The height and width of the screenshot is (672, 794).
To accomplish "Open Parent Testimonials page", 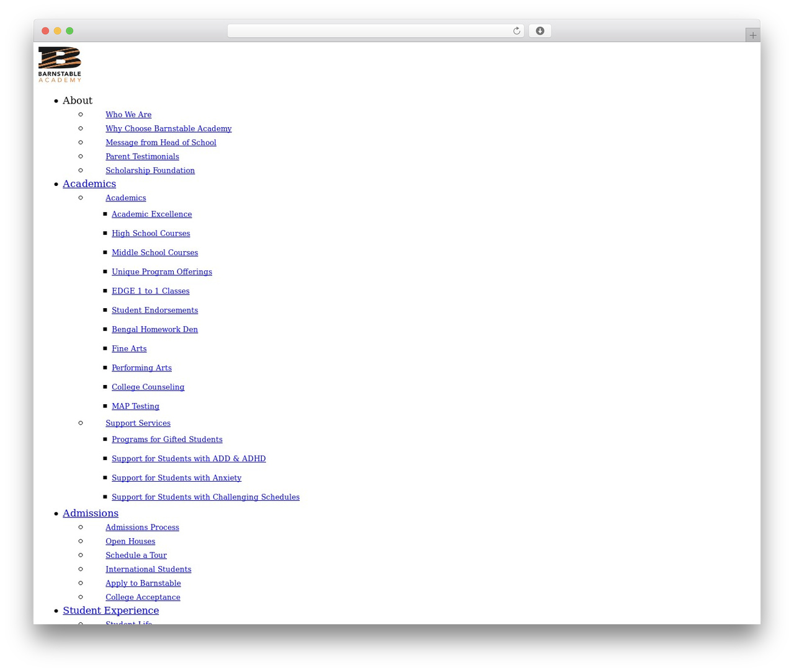I will [142, 156].
